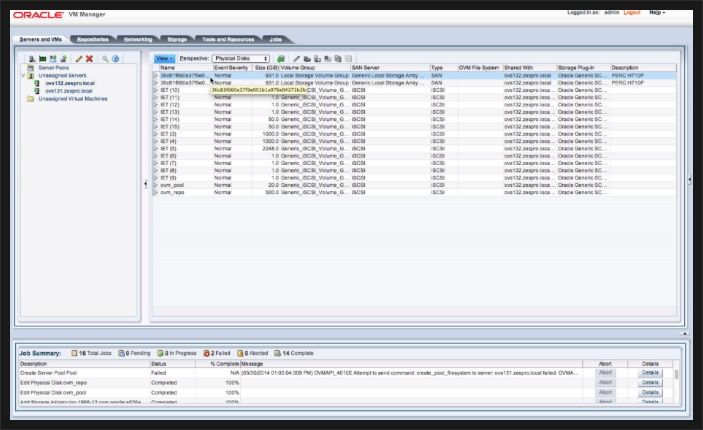
Task: Click Abort for Create Server Pool job
Action: [x=605, y=373]
